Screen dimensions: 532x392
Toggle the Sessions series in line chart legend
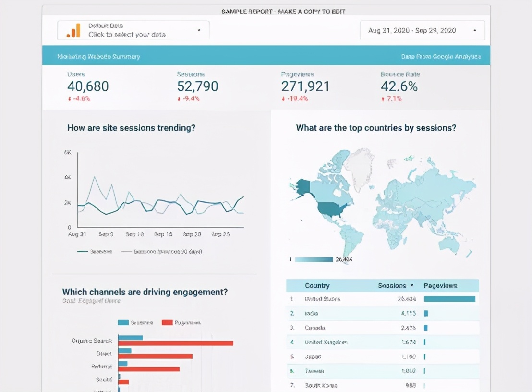(x=95, y=252)
